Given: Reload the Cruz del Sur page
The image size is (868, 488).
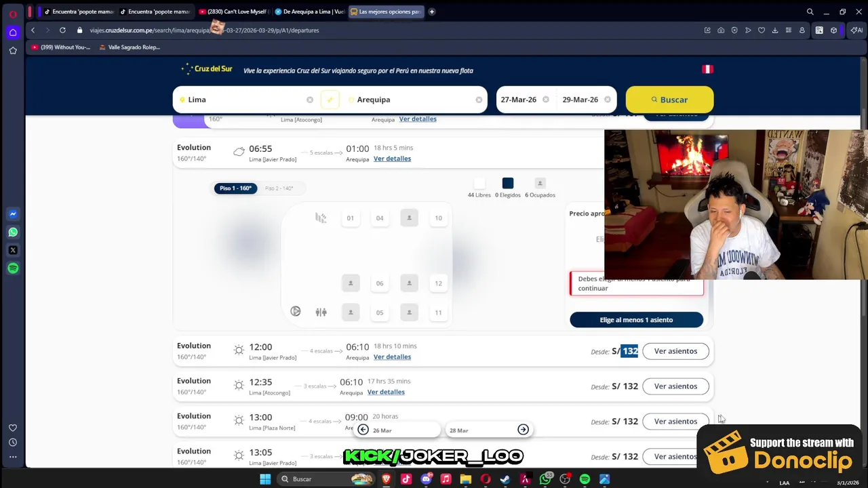Looking at the screenshot, I should pyautogui.click(x=62, y=30).
